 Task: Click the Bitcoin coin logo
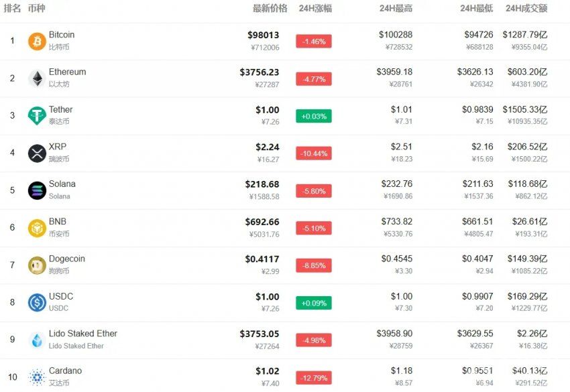(x=37, y=41)
